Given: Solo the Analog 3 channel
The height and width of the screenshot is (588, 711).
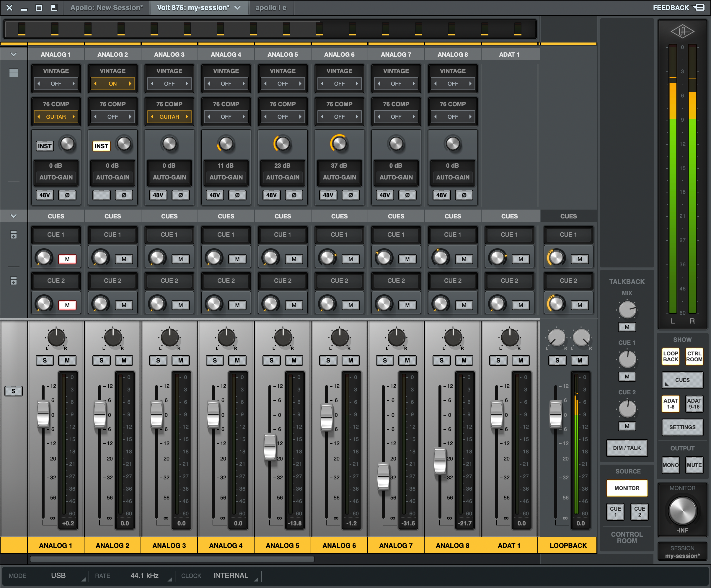Looking at the screenshot, I should click(x=158, y=360).
